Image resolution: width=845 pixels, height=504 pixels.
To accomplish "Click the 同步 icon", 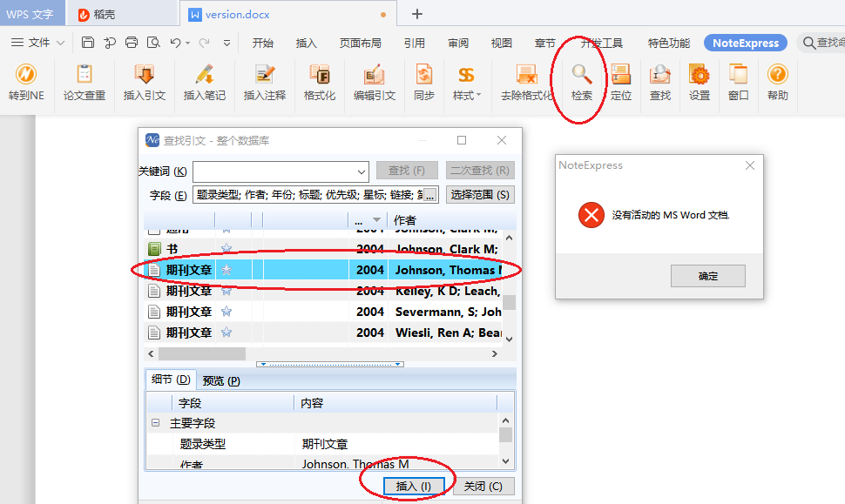I will pos(424,74).
